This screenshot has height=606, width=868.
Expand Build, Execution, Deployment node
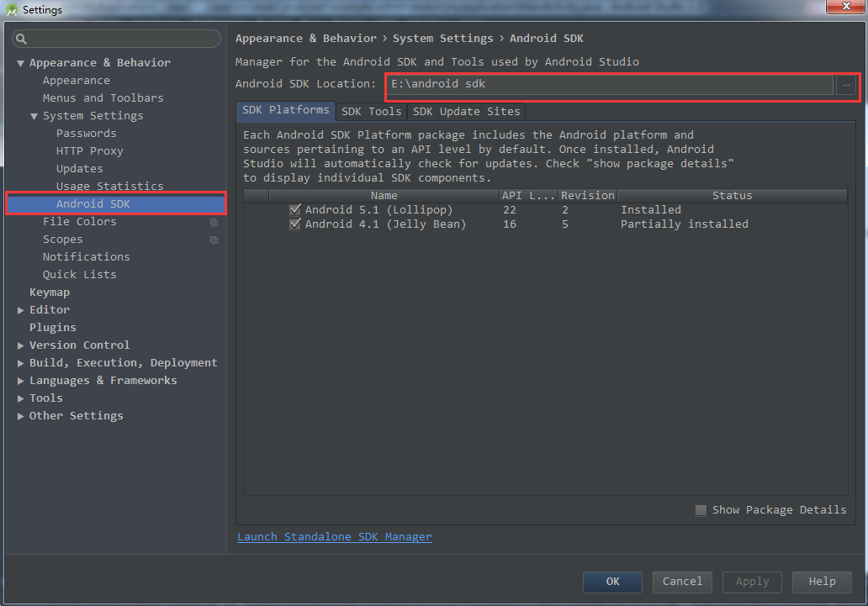tap(20, 363)
